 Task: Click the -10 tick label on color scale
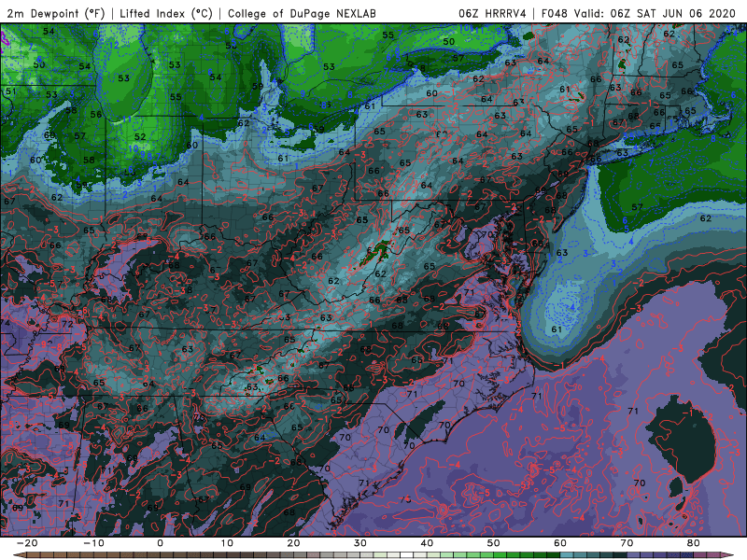(x=93, y=543)
